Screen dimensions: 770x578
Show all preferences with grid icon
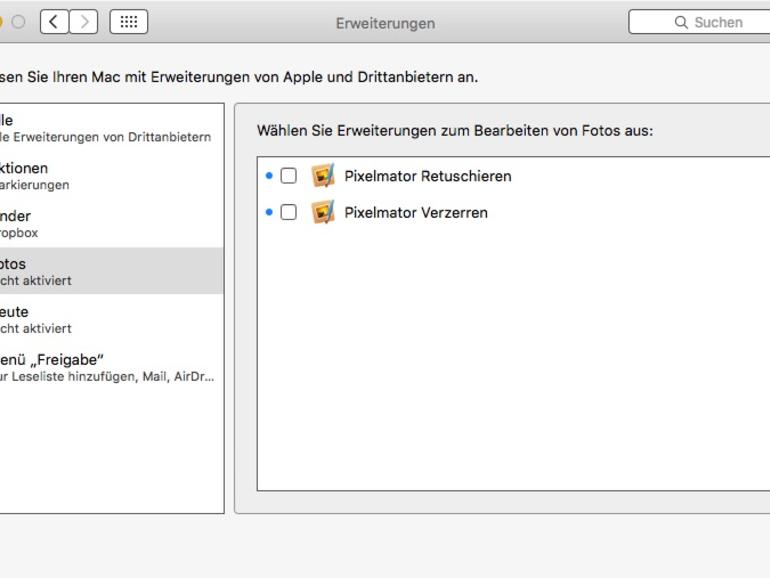129,22
